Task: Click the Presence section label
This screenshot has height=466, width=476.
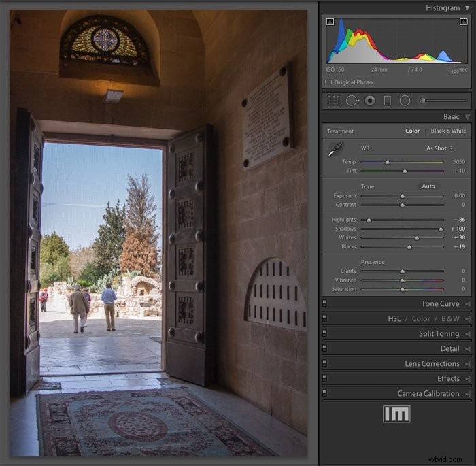Action: pos(373,262)
